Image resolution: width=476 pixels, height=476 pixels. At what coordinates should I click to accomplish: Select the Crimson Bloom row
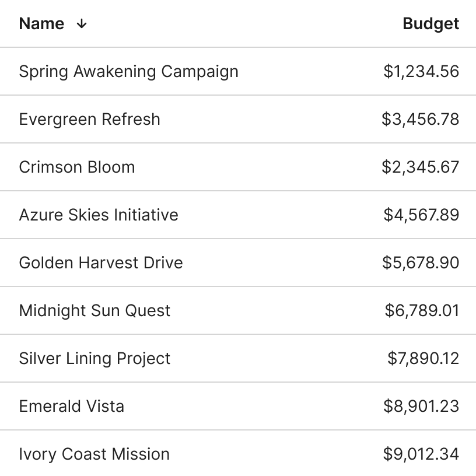point(77,167)
